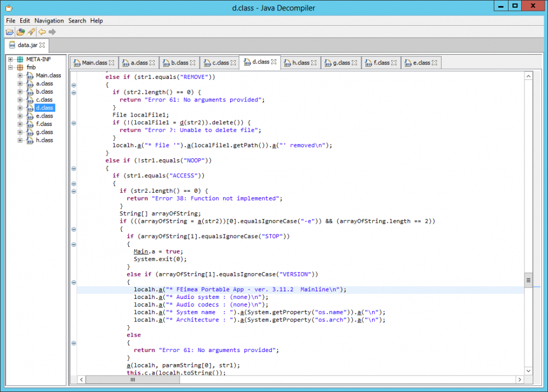Expand the META-INF folder in tree
The width and height of the screenshot is (548, 392).
tap(11, 59)
